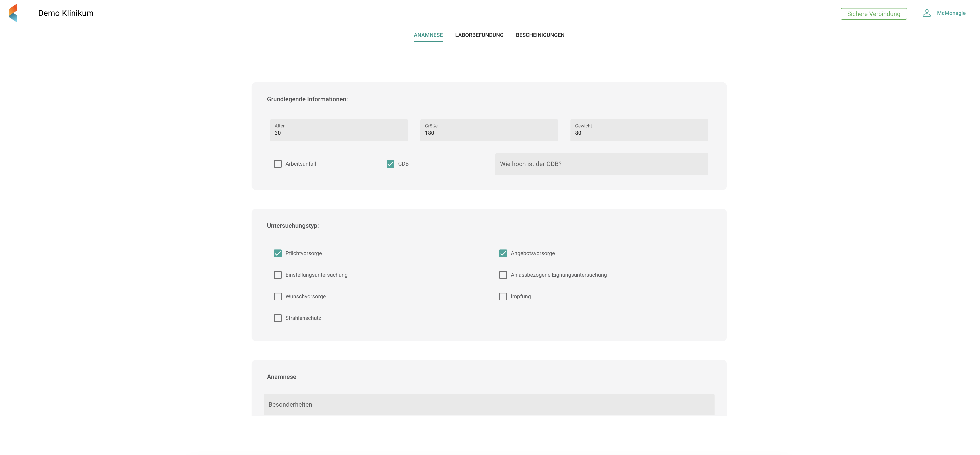Tick the Impfung checkbox
The width and height of the screenshot is (980, 455).
pyautogui.click(x=503, y=297)
